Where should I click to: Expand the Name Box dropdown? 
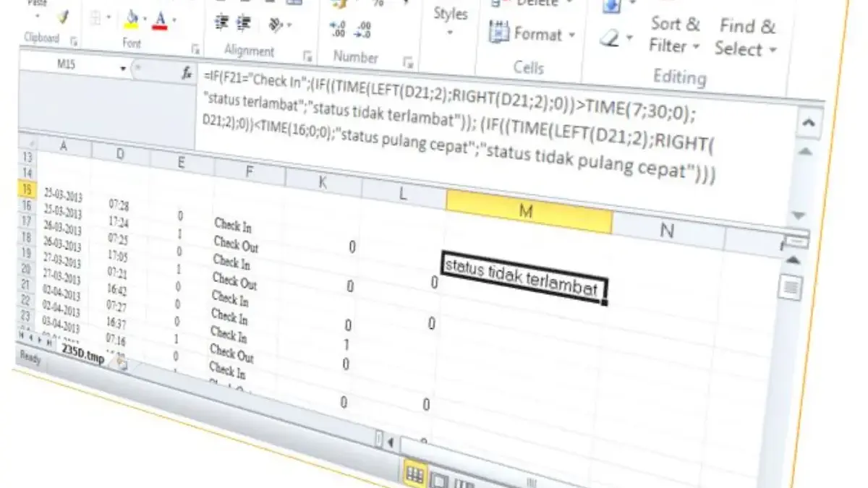pyautogui.click(x=123, y=69)
